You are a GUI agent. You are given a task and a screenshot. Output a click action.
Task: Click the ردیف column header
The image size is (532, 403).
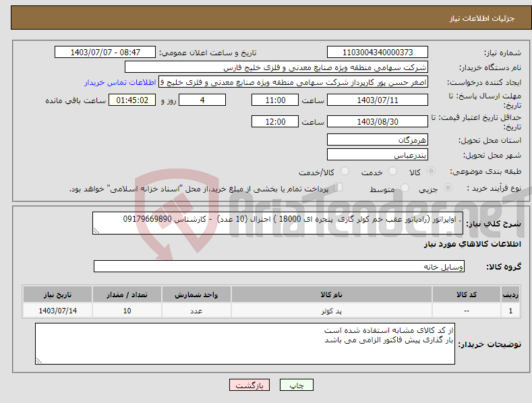510,294
